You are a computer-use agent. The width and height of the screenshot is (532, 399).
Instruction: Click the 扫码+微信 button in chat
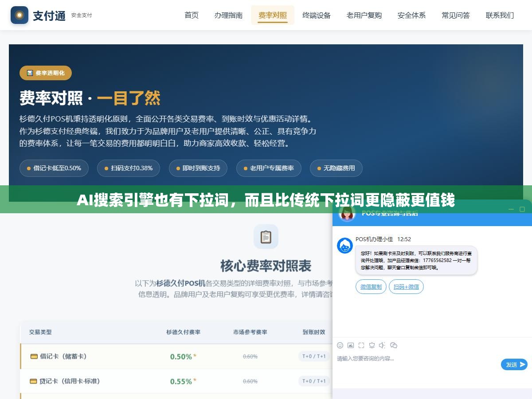406,287
